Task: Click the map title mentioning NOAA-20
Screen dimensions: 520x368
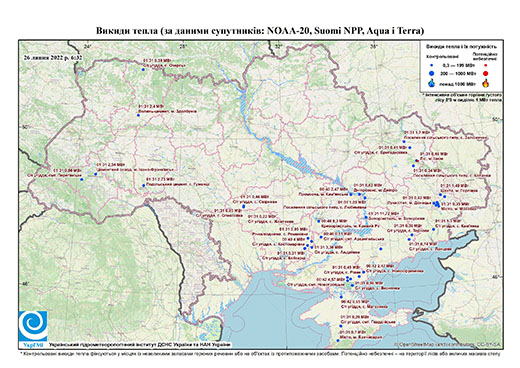Action: click(x=260, y=31)
